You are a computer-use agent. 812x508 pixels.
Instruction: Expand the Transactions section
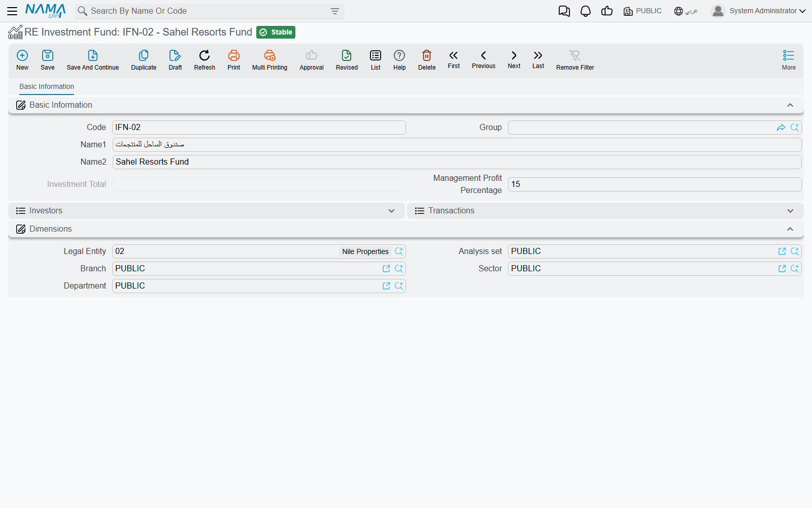pos(790,211)
